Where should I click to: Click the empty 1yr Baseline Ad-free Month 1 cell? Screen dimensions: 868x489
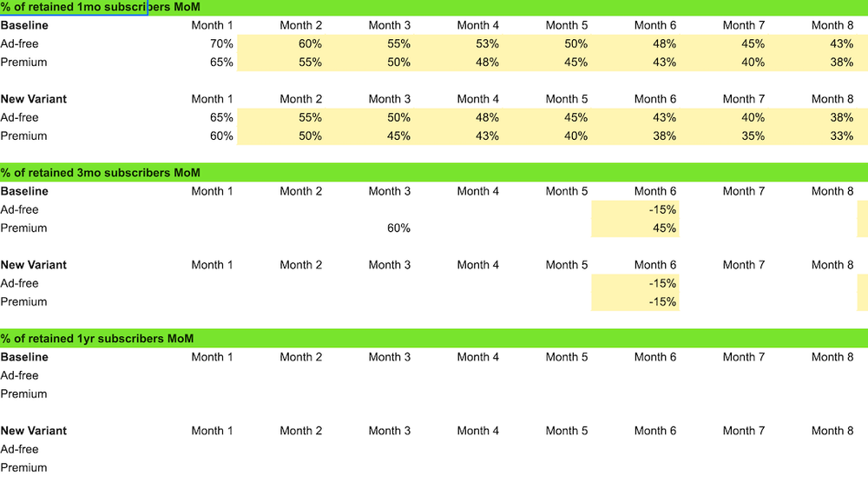192,375
